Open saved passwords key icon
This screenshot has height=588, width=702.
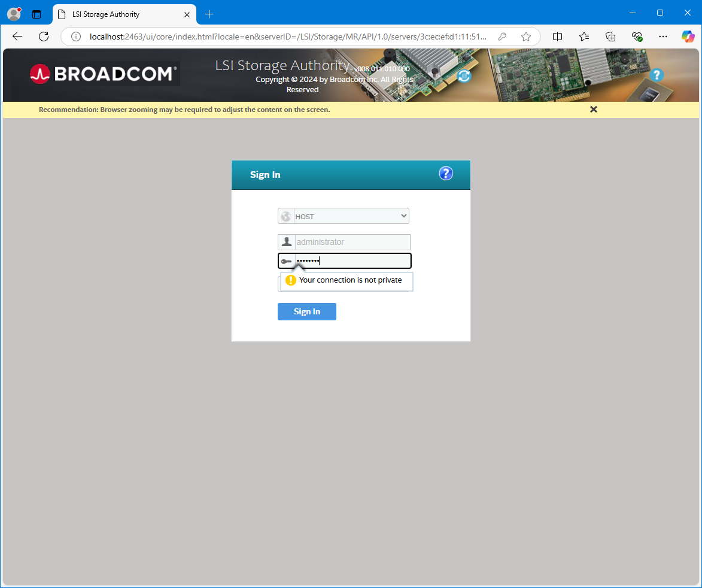(502, 37)
